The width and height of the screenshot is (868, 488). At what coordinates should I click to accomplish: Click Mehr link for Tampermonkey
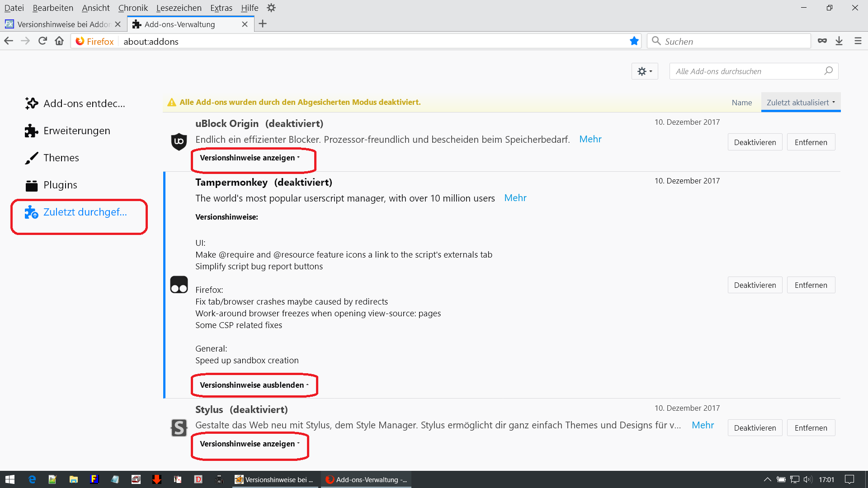point(515,198)
